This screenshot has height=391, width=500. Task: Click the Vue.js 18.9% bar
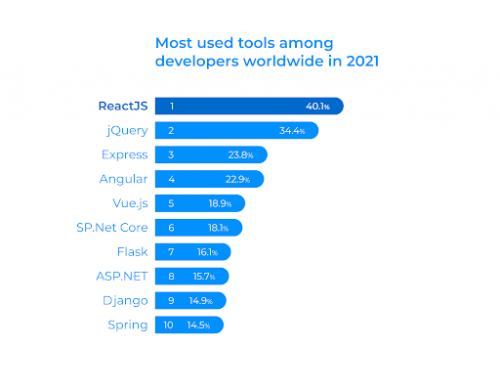[x=200, y=203]
